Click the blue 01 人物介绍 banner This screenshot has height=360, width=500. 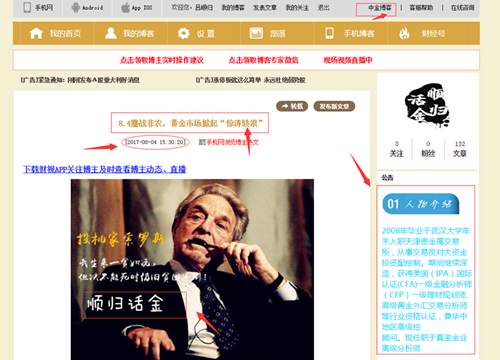421,203
